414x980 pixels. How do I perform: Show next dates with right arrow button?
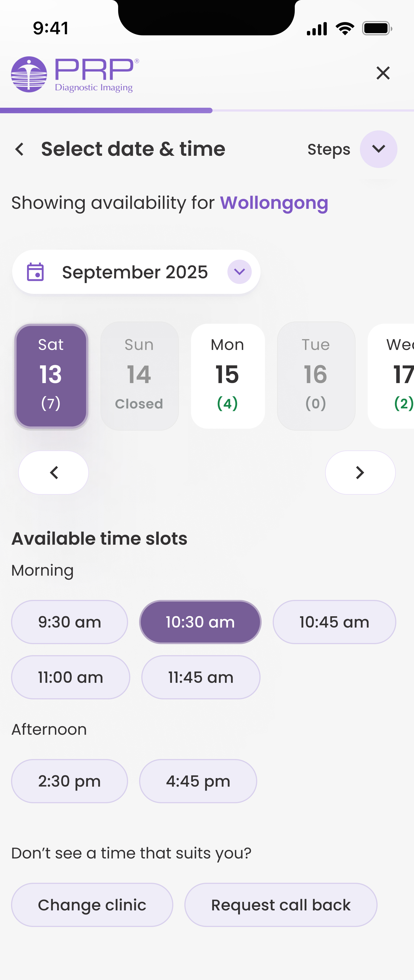360,473
